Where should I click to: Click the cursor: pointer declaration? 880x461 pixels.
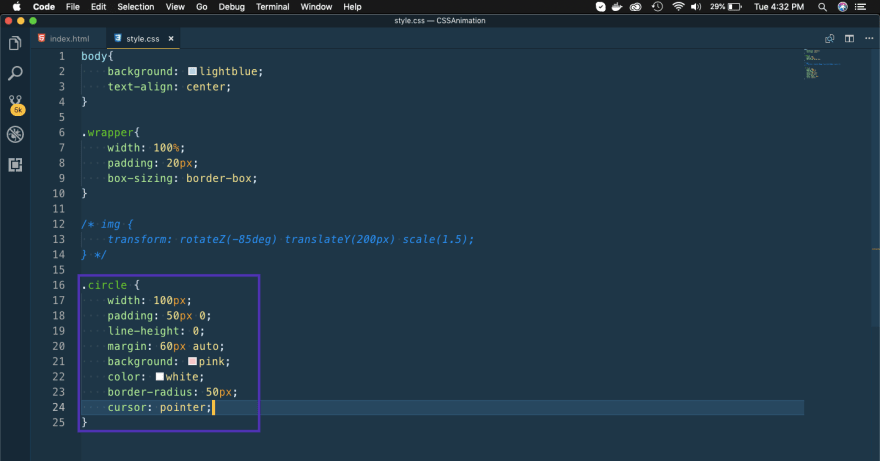[x=159, y=407]
